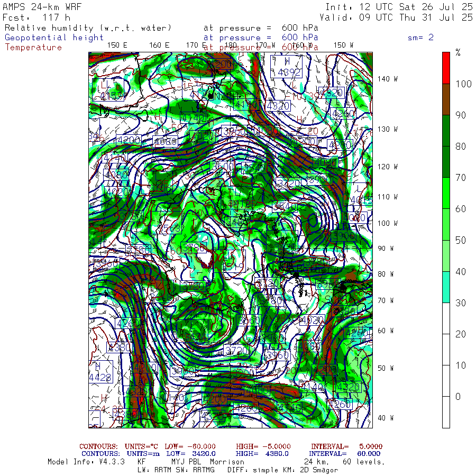
Task: Click the '60 W' label beside the map
Action: (x=386, y=331)
